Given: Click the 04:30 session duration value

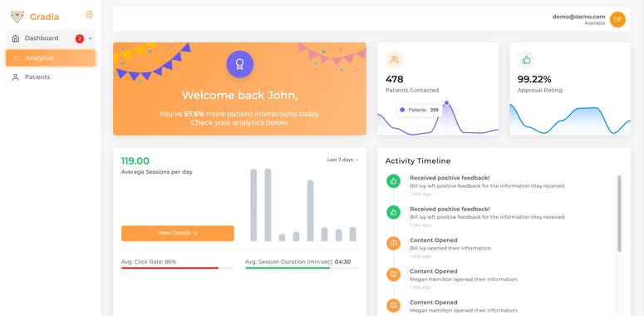Looking at the screenshot, I should (x=342, y=262).
